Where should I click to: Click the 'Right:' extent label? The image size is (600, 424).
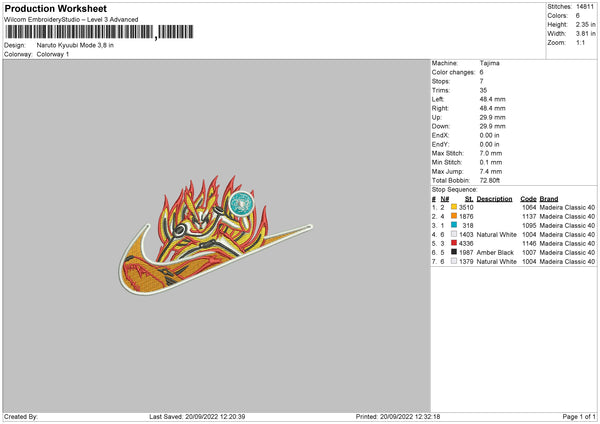click(x=440, y=108)
